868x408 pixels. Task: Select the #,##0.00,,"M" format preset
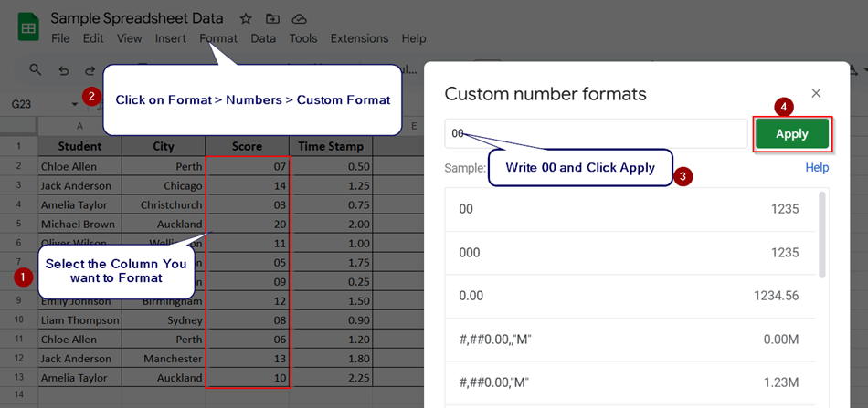630,340
